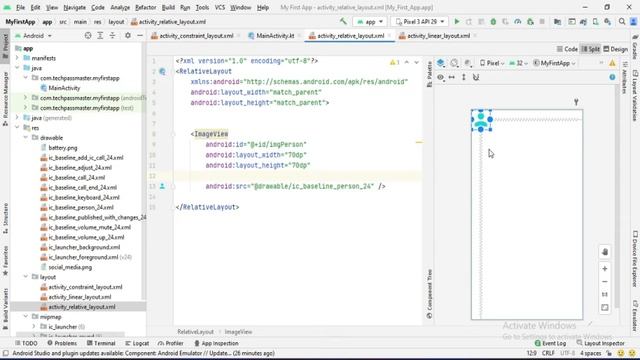This screenshot has height=360, width=640.
Task: Select the ImageView in the design preview
Action: click(481, 120)
